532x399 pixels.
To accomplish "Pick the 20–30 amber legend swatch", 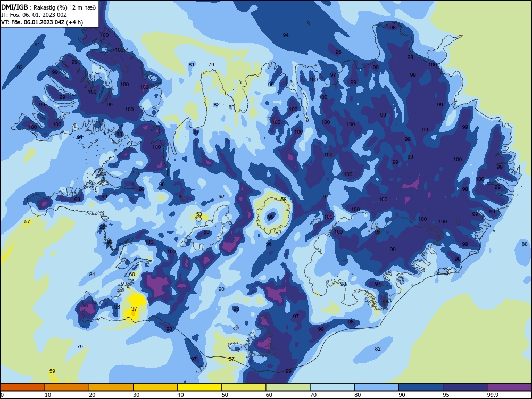I will [111, 387].
